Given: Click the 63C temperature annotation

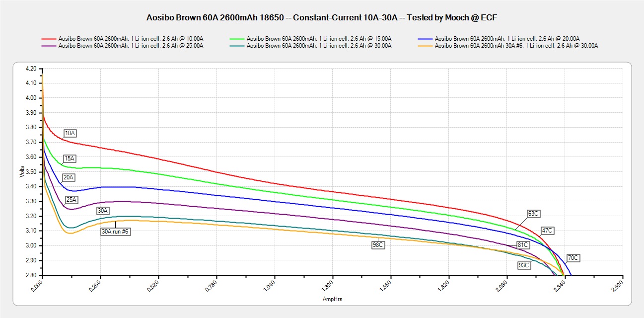Looking at the screenshot, I should pos(533,213).
